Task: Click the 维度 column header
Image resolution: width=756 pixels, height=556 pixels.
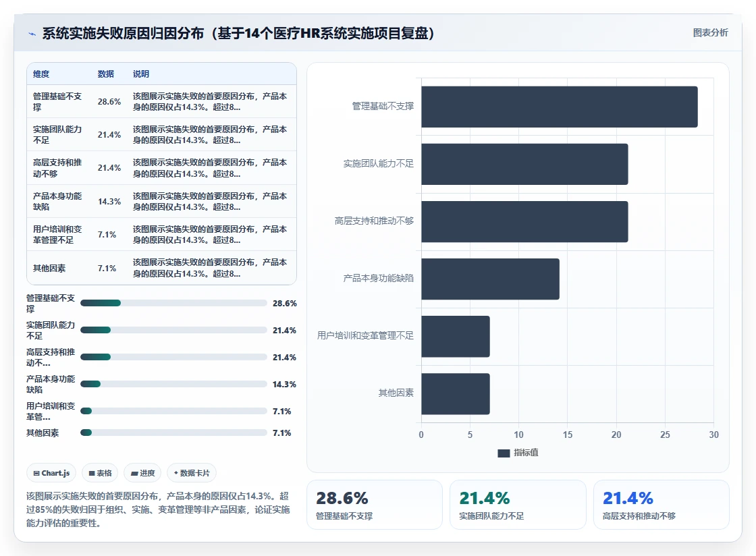Action: coord(41,74)
